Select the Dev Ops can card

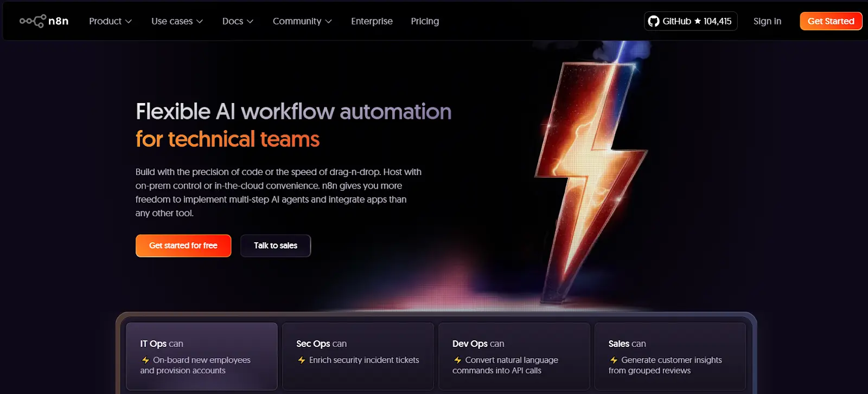[x=514, y=356]
